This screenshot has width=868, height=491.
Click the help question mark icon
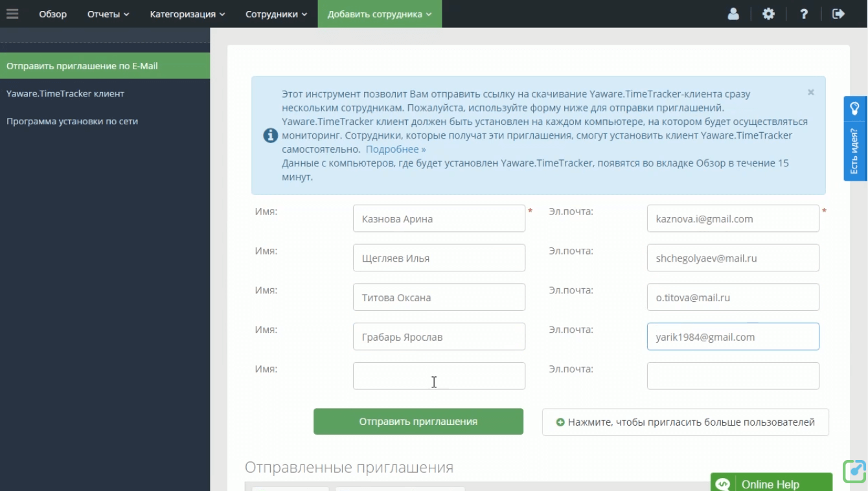coord(804,14)
